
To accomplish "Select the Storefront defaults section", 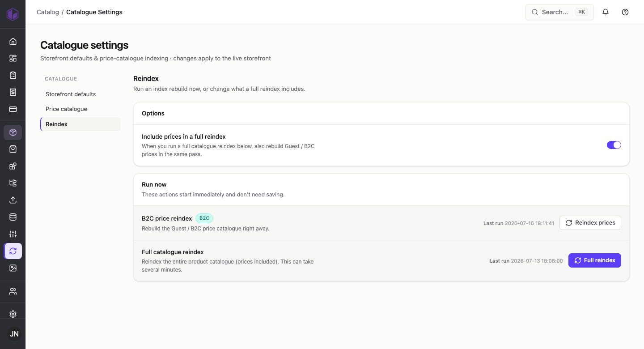I will [80, 94].
